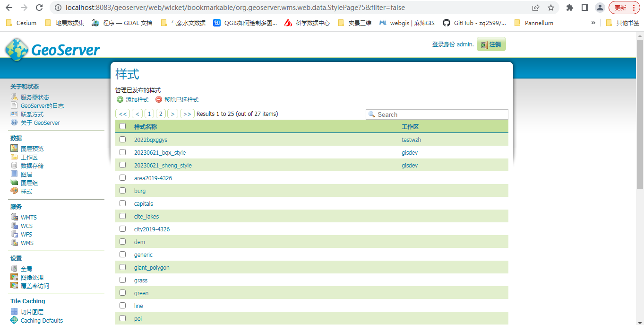
Task: Open the Chrome profile avatar icon
Action: pyautogui.click(x=600, y=8)
